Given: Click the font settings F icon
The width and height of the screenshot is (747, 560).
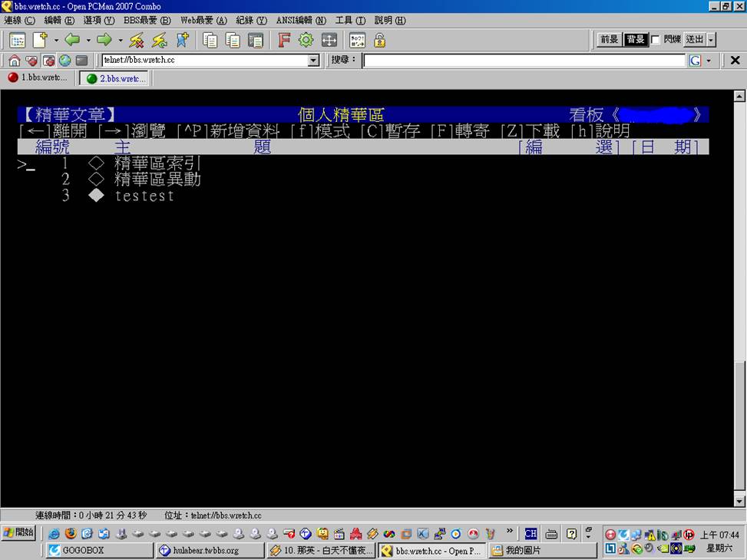Looking at the screenshot, I should pos(284,40).
